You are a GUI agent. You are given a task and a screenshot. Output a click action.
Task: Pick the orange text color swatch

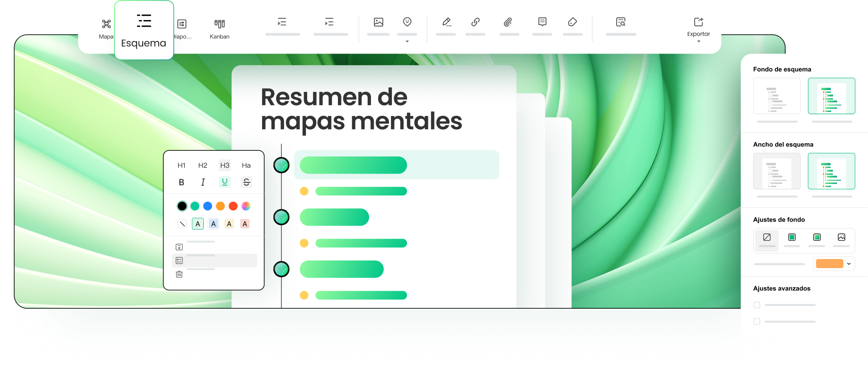pos(220,206)
